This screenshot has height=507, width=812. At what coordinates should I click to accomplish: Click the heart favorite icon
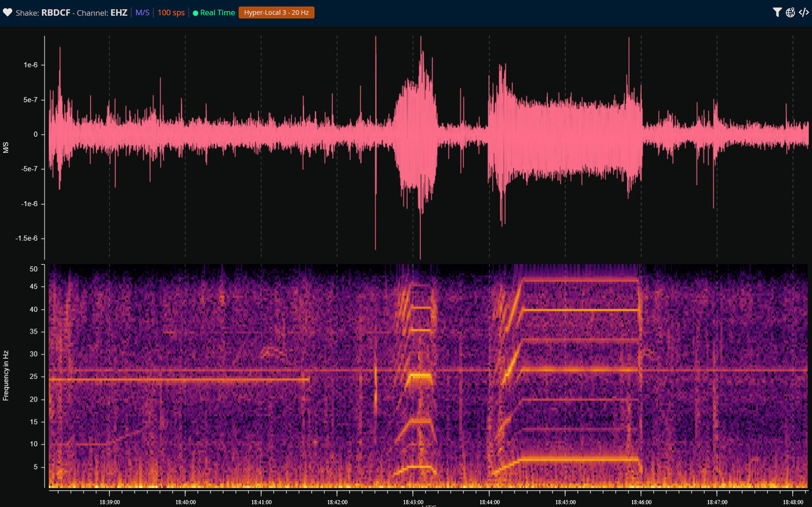pyautogui.click(x=8, y=13)
